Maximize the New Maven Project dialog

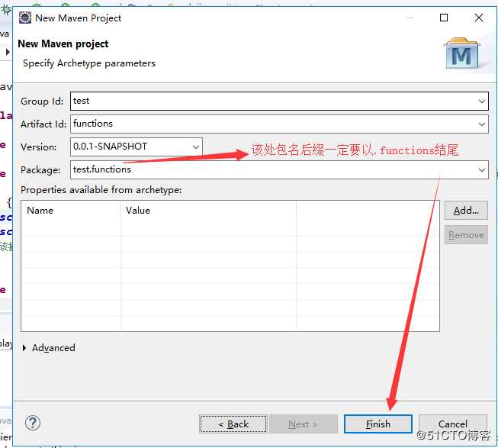[x=444, y=18]
